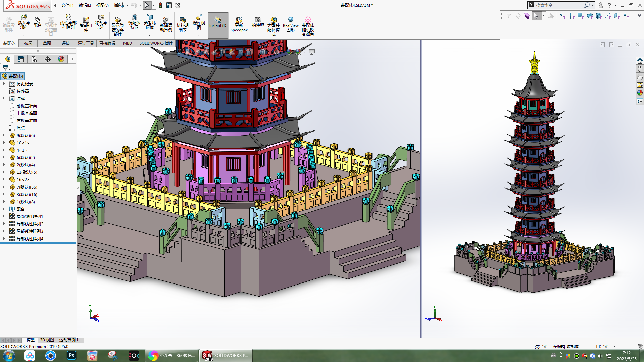Image resolution: width=644 pixels, height=362 pixels.
Task: Expand the 配合 mates folder
Action: pyautogui.click(x=4, y=209)
